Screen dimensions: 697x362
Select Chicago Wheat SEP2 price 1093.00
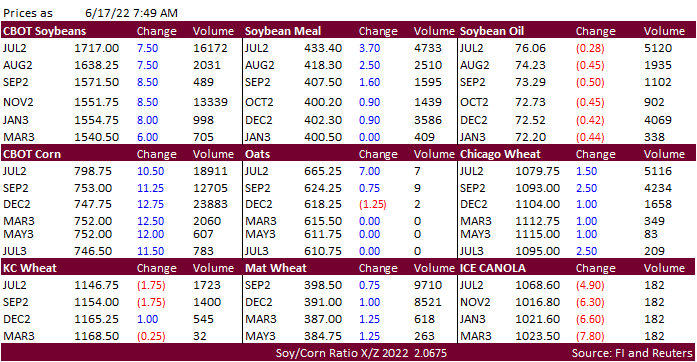[537, 188]
